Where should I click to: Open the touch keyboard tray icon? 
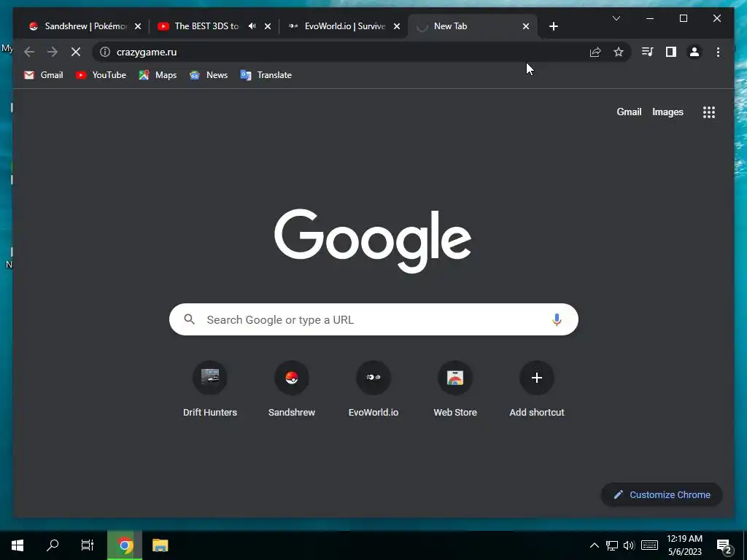click(x=649, y=545)
